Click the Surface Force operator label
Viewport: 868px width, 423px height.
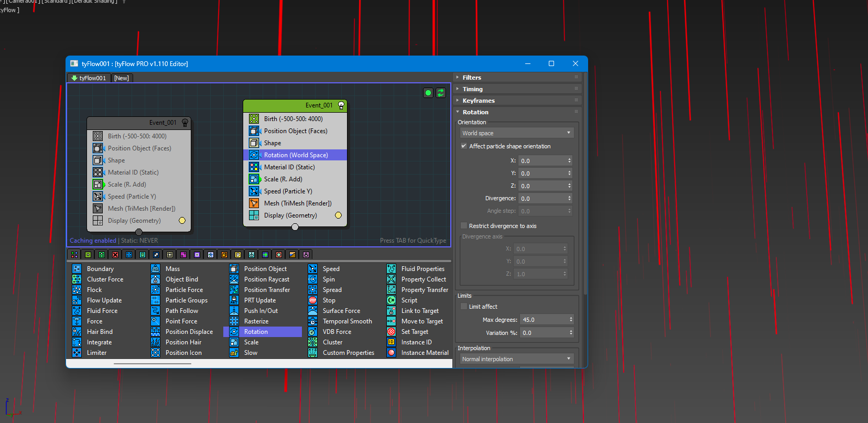point(341,311)
